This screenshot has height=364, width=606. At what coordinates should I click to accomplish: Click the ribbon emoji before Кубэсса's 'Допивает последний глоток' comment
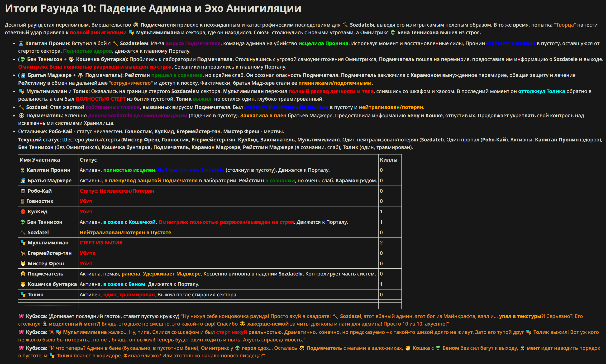tap(21, 316)
